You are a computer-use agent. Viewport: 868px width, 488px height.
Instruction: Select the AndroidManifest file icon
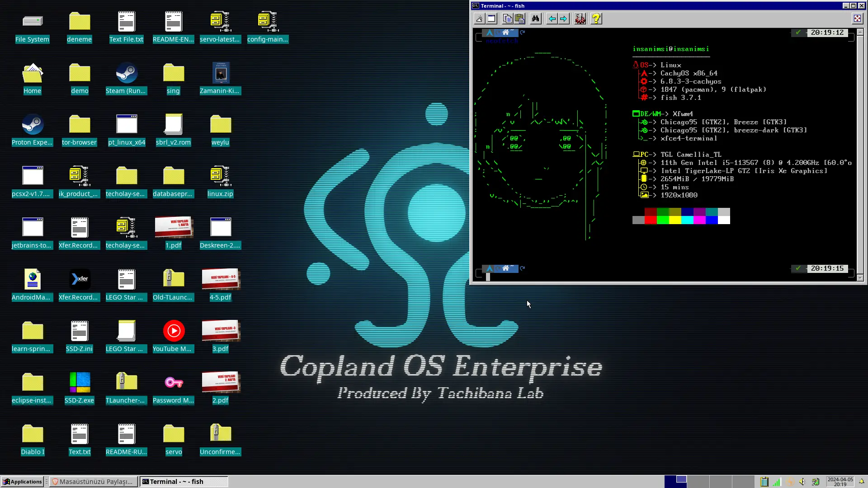pyautogui.click(x=33, y=286)
